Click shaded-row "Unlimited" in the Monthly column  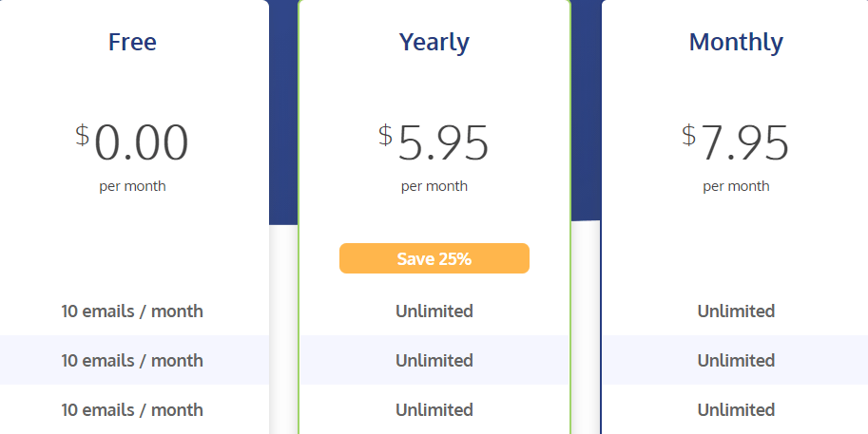click(x=736, y=360)
